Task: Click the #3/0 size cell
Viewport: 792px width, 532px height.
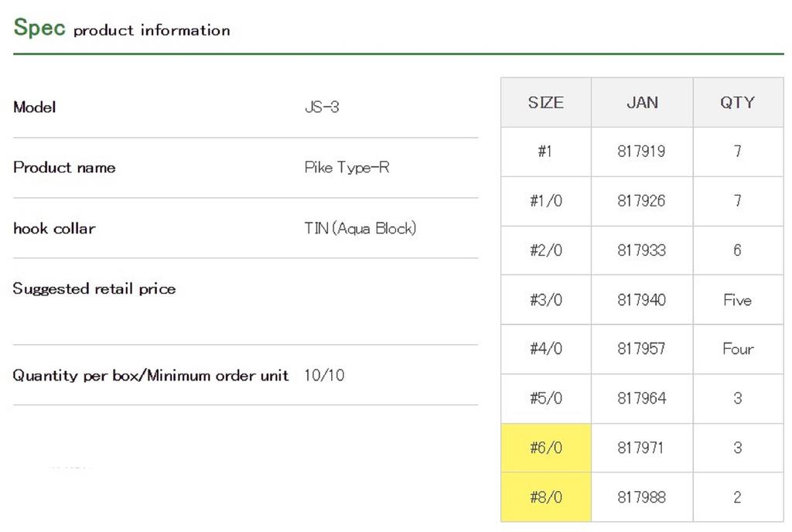Action: tap(545, 300)
